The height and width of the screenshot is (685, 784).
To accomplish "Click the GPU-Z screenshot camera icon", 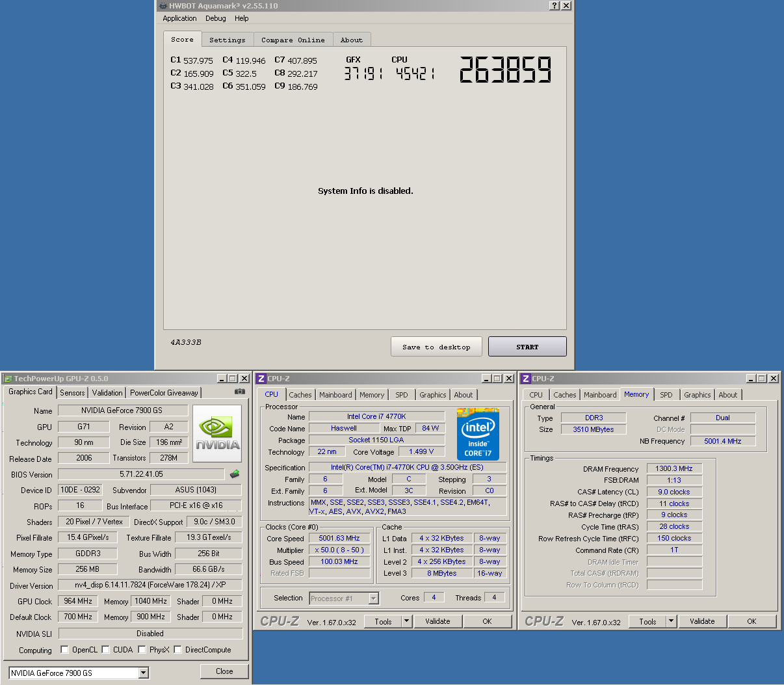I will point(240,392).
